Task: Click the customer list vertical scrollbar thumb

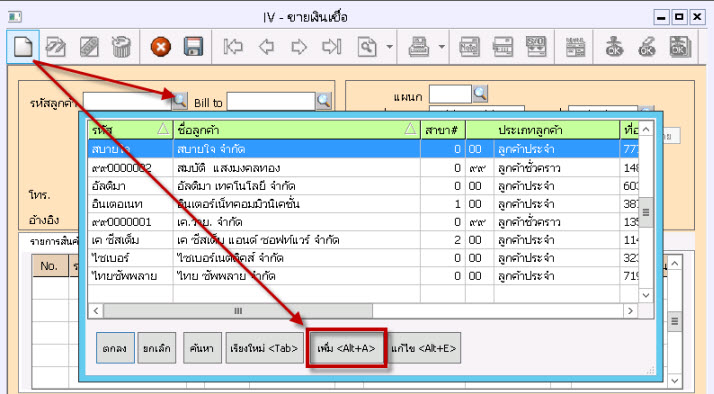Action: [646, 212]
